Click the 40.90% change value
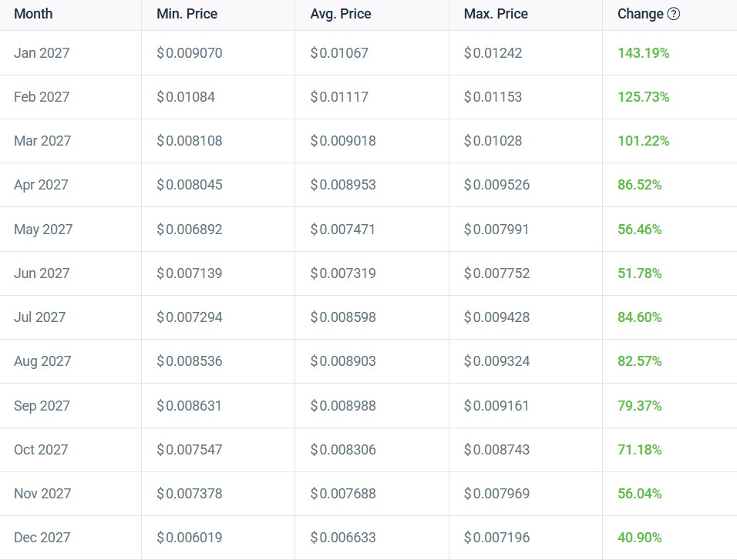Screen dimensions: 737x560 639,538
